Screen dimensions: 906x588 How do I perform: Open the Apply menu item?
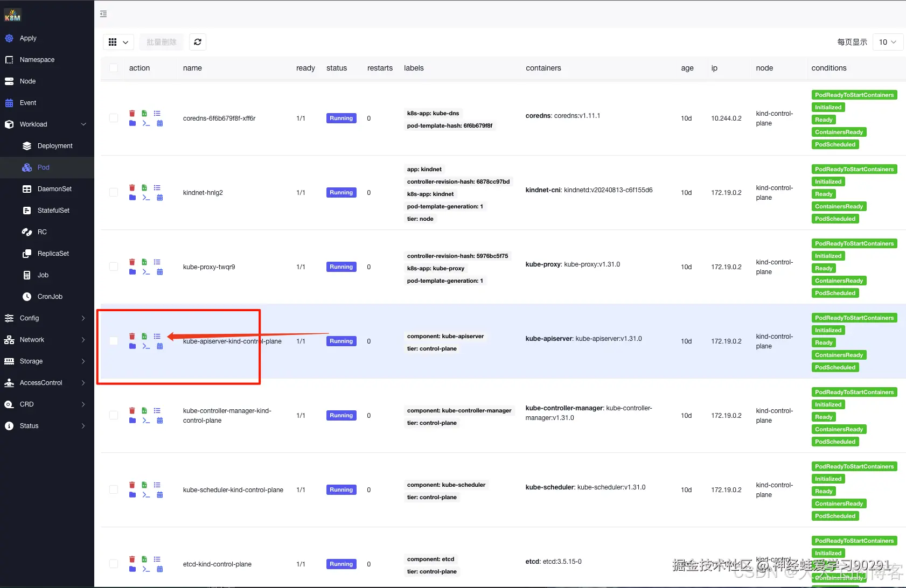(x=47, y=38)
